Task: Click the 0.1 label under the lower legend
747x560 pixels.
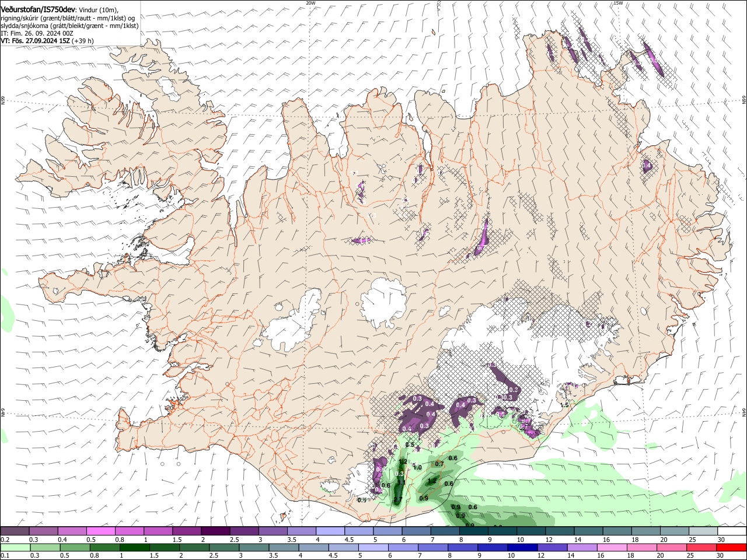Action: point(5,556)
